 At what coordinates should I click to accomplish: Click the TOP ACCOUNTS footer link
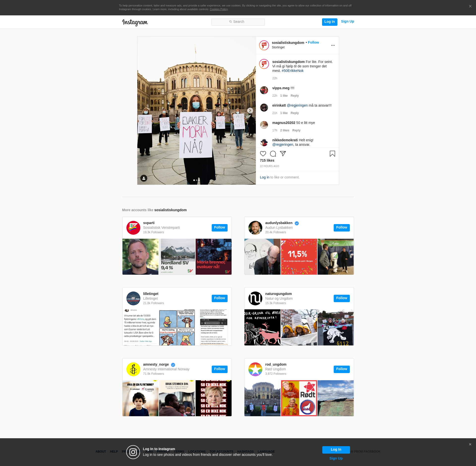point(221,452)
